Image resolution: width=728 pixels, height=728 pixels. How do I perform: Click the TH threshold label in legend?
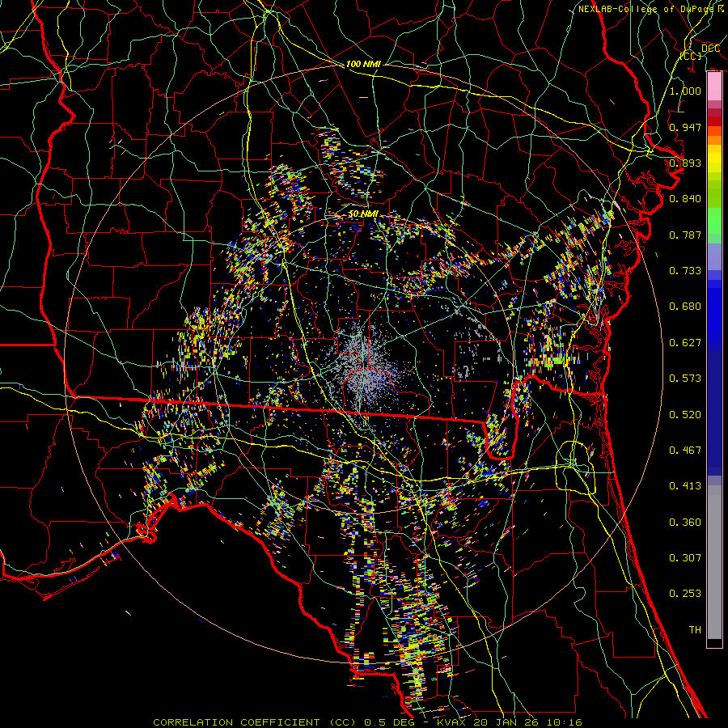point(694,629)
